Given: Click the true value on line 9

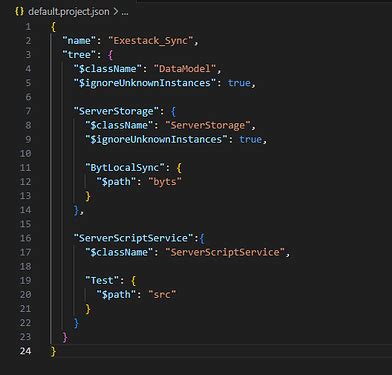Looking at the screenshot, I should click(250, 139).
